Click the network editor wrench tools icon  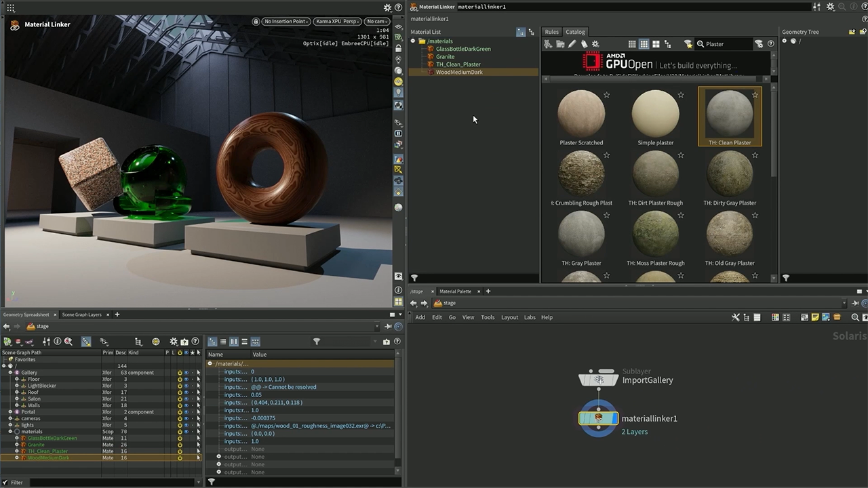click(736, 317)
